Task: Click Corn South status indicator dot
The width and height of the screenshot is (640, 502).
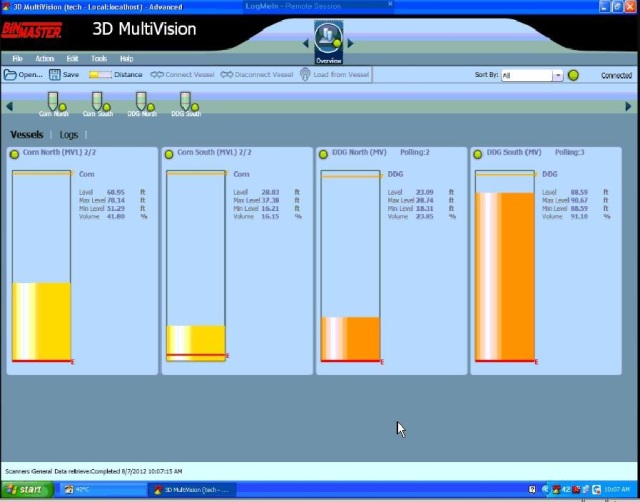Action: coord(169,154)
